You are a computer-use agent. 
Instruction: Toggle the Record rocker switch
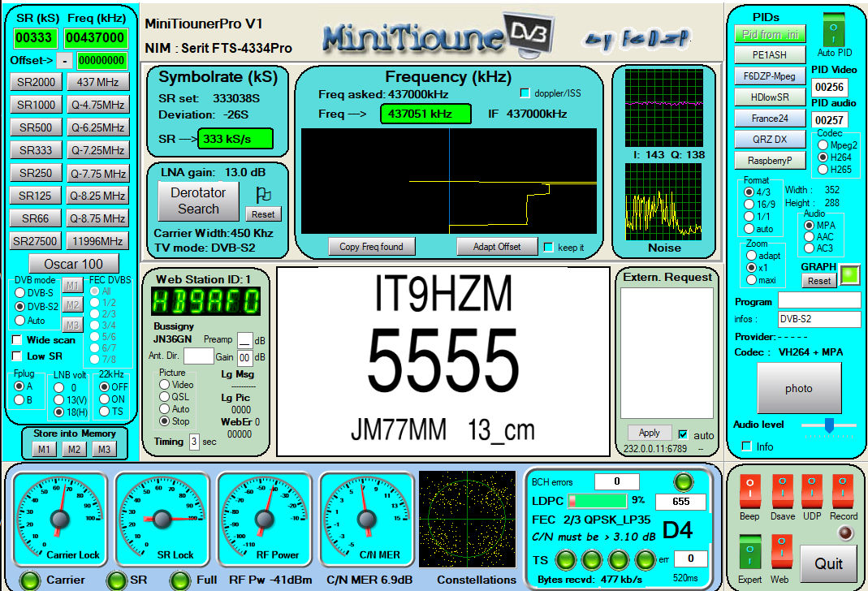point(843,492)
